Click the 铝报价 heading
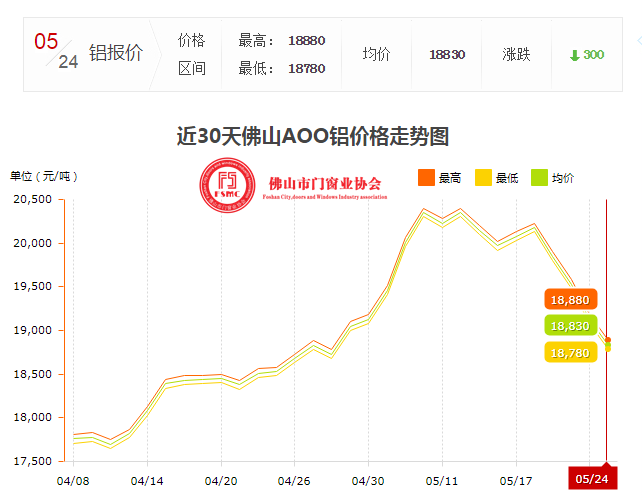The image size is (642, 501). [x=116, y=53]
